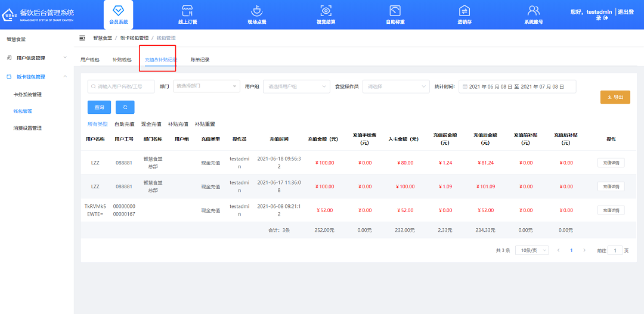Viewport: 644px width, 314px height.
Task: Click the user name search input field
Action: pyautogui.click(x=121, y=86)
